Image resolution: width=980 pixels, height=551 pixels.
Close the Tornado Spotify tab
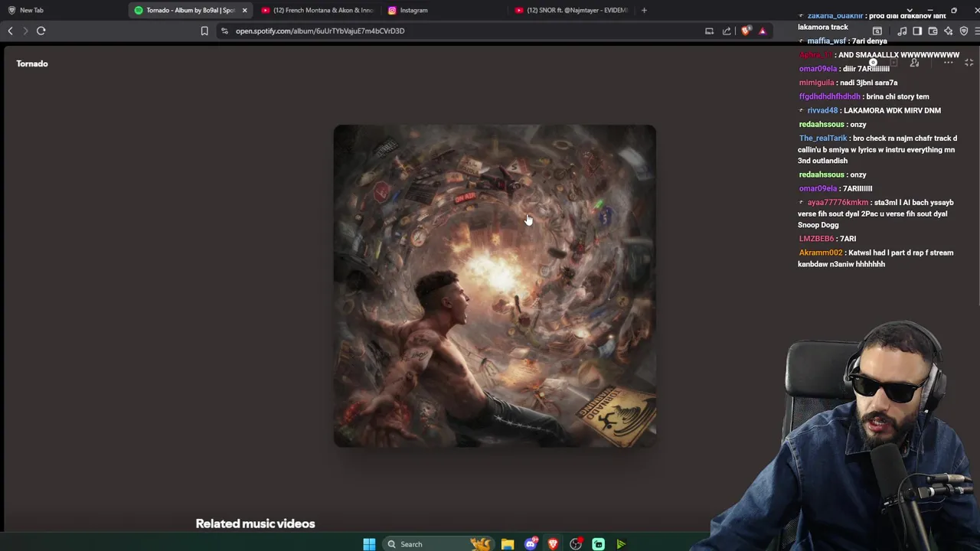point(244,10)
